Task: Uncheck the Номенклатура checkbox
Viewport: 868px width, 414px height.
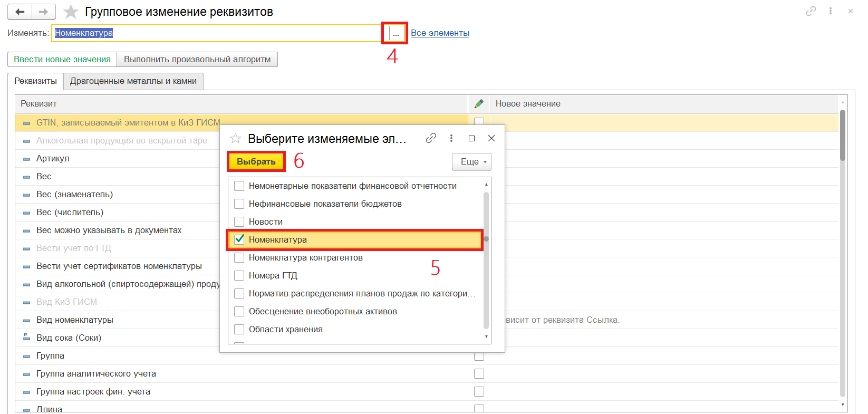Action: [x=239, y=239]
